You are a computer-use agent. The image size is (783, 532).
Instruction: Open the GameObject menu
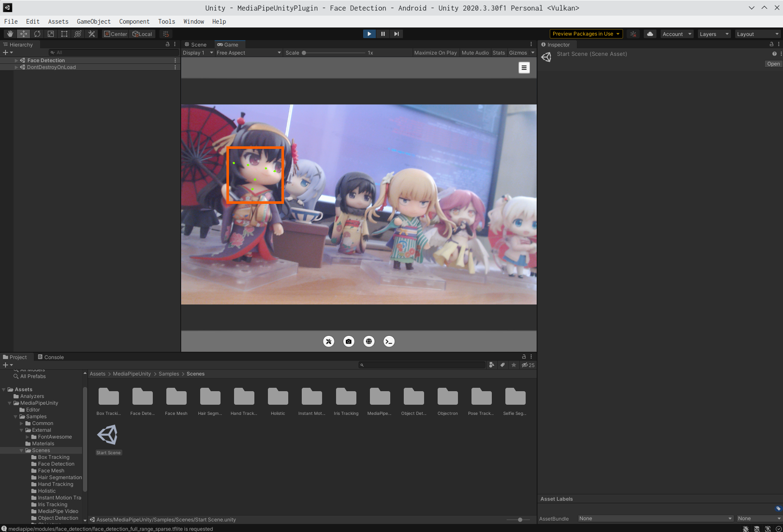[94, 22]
